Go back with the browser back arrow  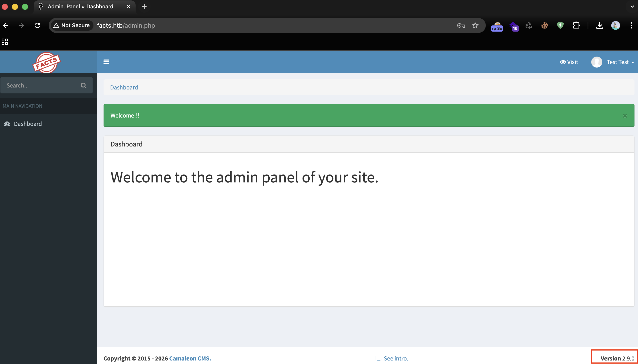tap(6, 25)
